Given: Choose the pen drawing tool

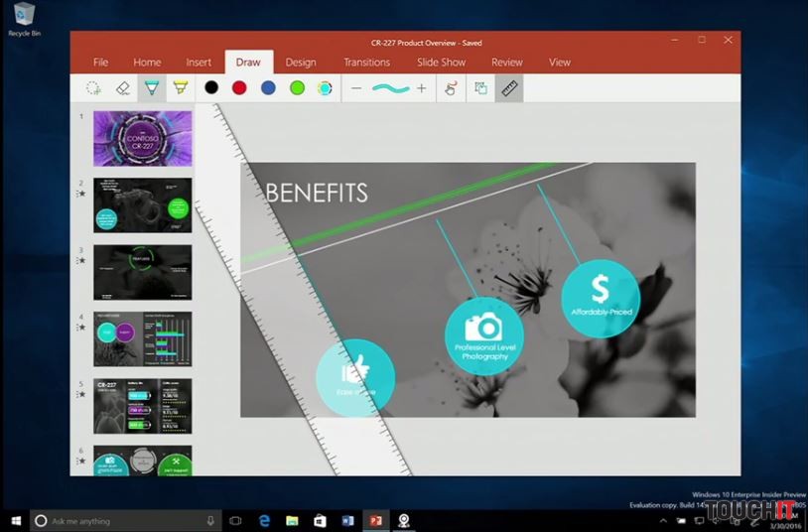Looking at the screenshot, I should (151, 88).
